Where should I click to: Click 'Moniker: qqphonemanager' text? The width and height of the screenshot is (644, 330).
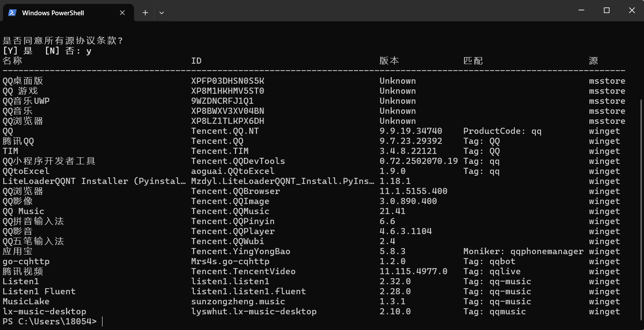pos(524,251)
